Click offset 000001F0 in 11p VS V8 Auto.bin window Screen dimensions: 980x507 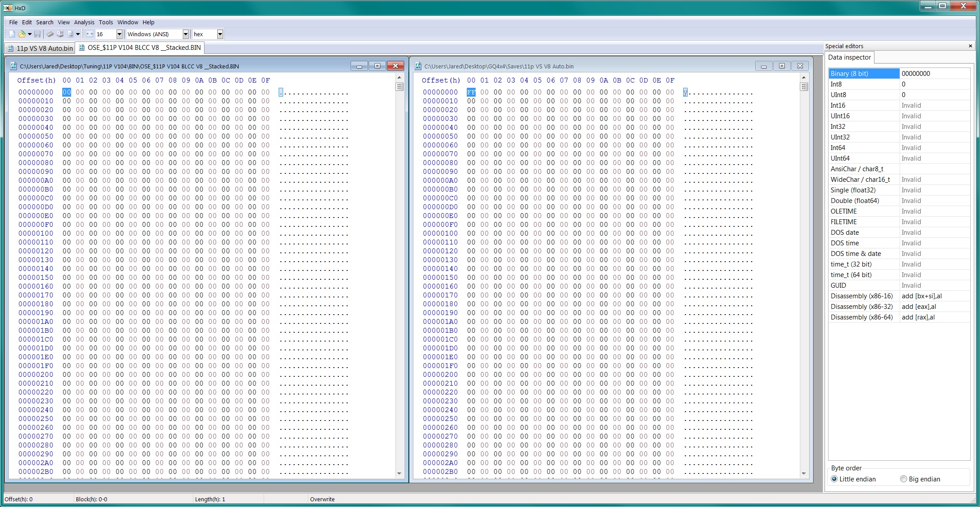(440, 366)
